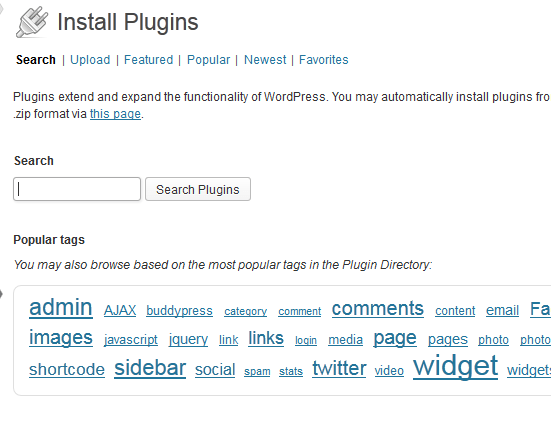This screenshot has height=448, width=551.
Task: Choose the images tag
Action: 61,338
